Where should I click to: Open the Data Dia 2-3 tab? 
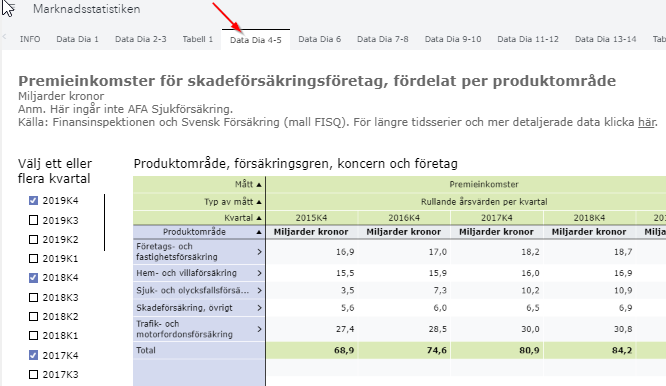pos(141,39)
